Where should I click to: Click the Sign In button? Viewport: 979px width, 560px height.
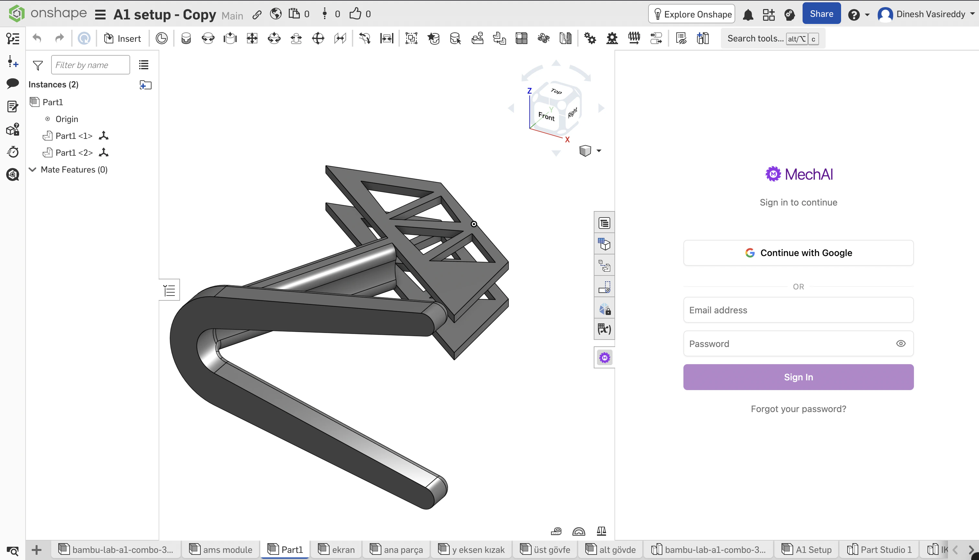(x=798, y=377)
